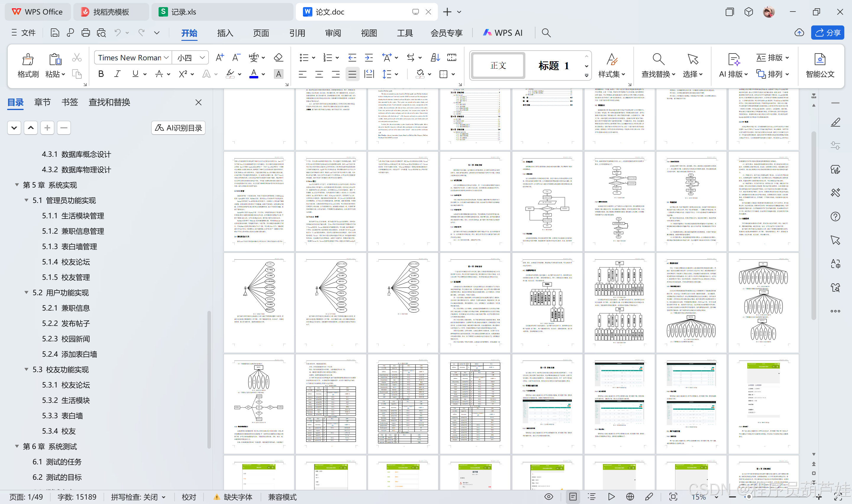Viewport: 852px width, 504px height.
Task: Open the 插入 ribbon tab
Action: 225,33
